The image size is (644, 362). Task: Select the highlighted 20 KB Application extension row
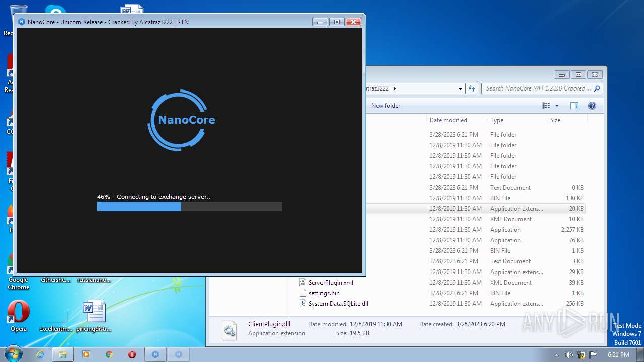point(476,209)
